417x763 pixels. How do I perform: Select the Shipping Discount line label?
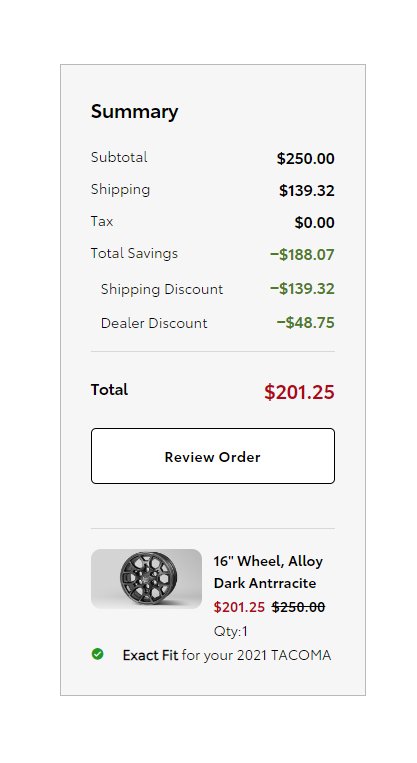point(162,289)
